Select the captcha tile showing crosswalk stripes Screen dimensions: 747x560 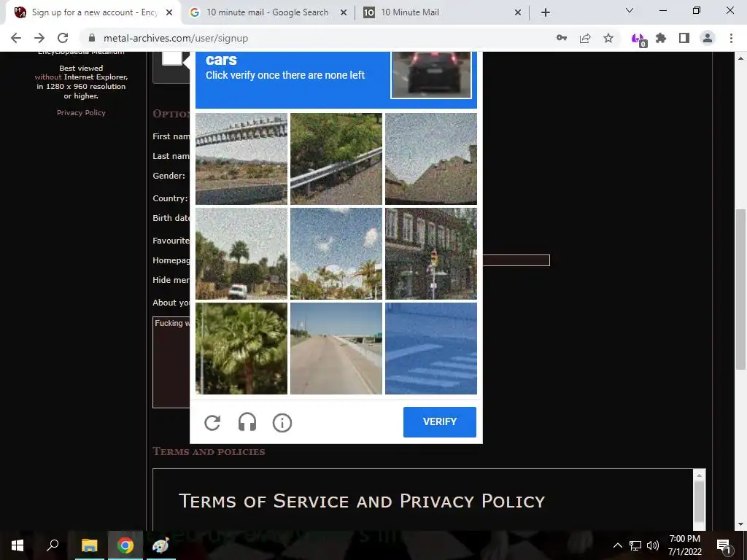coord(431,348)
